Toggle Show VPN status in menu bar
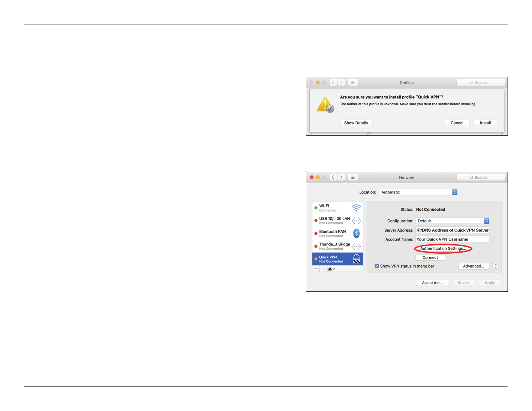The height and width of the screenshot is (411, 532). 377,266
